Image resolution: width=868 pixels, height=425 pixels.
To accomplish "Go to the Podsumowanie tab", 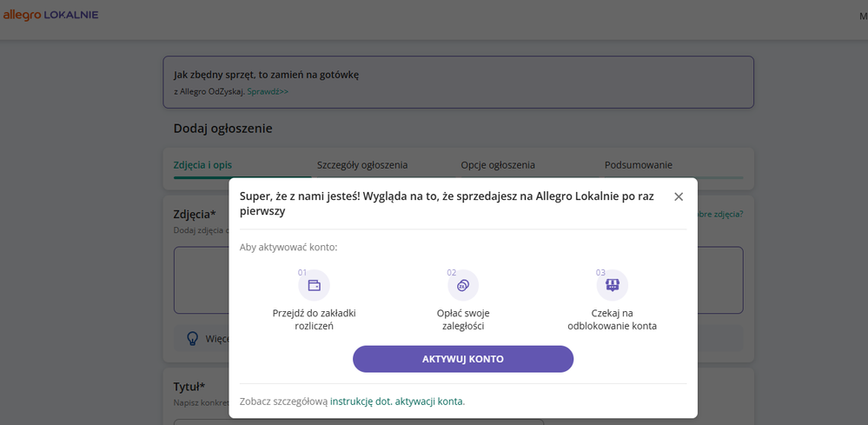I will (x=639, y=165).
